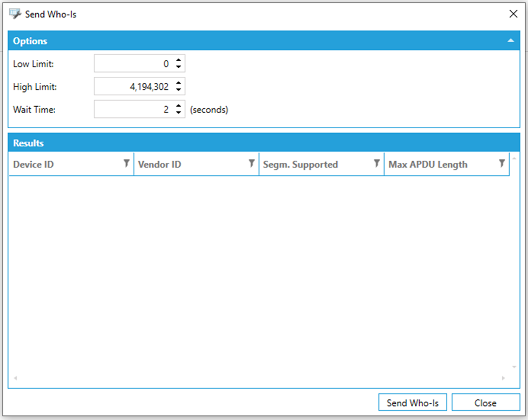Focus the High Limit input field
The image size is (528, 420).
click(x=133, y=87)
